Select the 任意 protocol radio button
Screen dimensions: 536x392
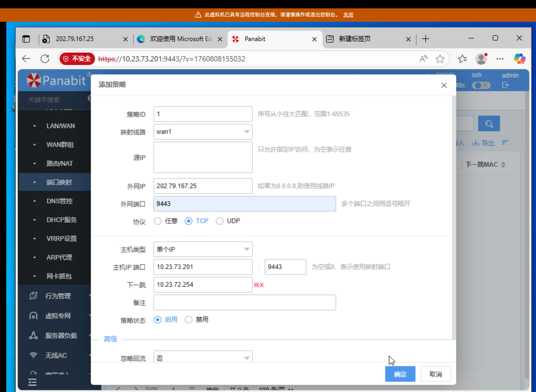158,221
